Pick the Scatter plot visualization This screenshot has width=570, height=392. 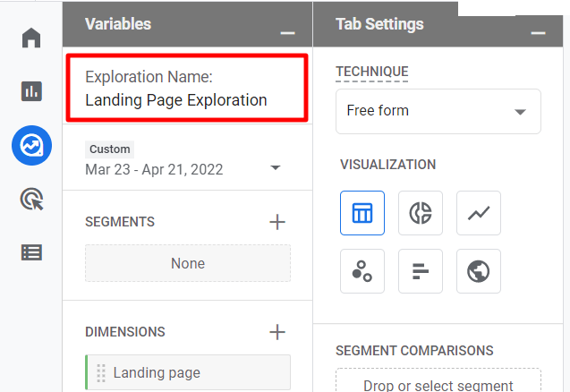pyautogui.click(x=362, y=271)
